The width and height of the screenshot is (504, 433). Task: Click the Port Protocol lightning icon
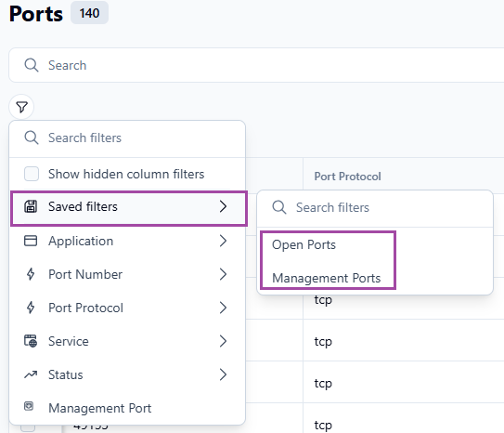31,308
